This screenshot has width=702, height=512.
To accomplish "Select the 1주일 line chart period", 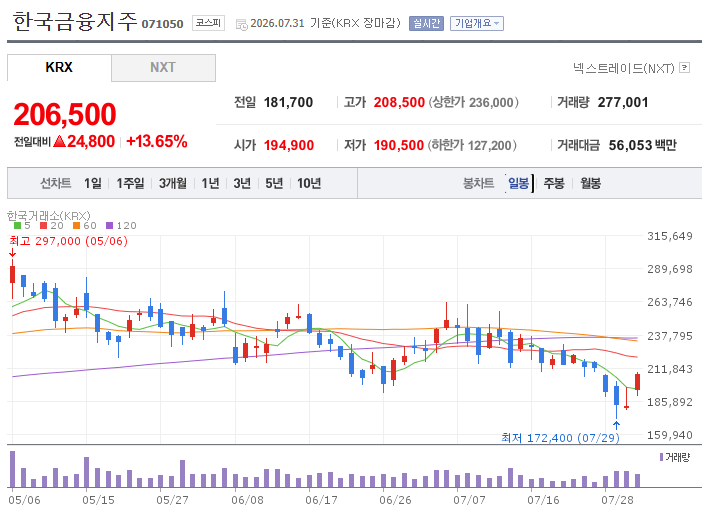I will pyautogui.click(x=130, y=183).
